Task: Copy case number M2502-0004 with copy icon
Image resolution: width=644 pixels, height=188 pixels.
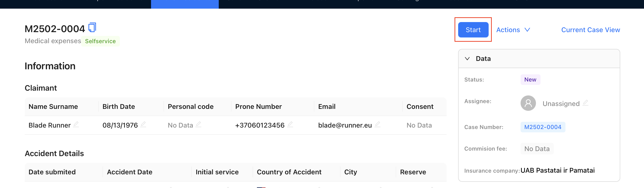Action: tap(92, 28)
